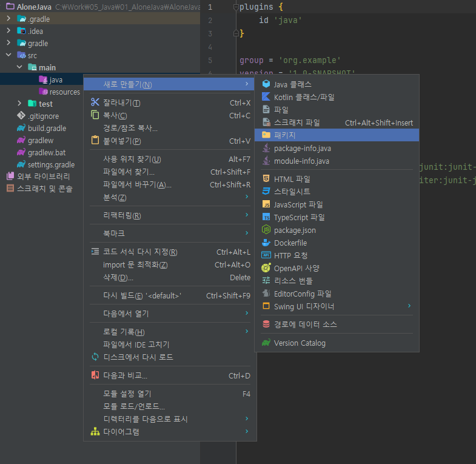Viewport: 476px width, 464px height.
Task: Open the 분석 submenu arrow
Action: pos(247,197)
